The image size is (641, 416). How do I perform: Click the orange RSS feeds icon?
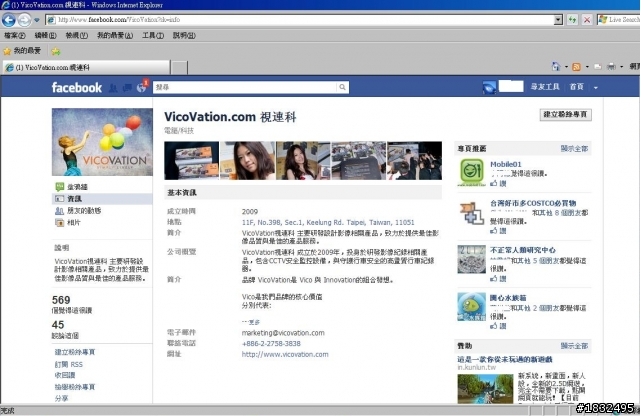click(576, 67)
